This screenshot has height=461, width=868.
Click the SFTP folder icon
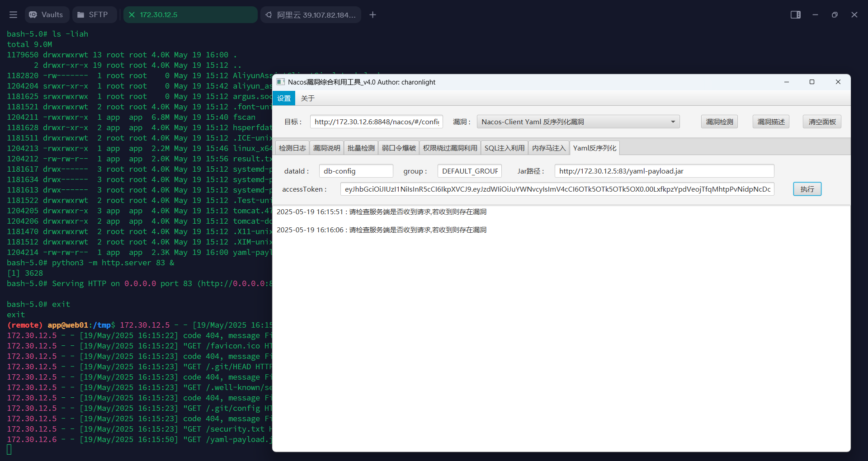tap(80, 15)
